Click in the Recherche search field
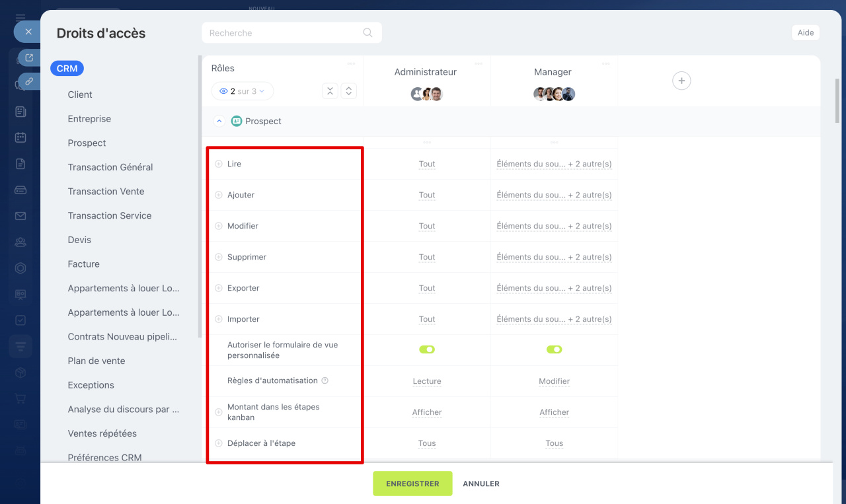This screenshot has height=504, width=846. tap(284, 33)
